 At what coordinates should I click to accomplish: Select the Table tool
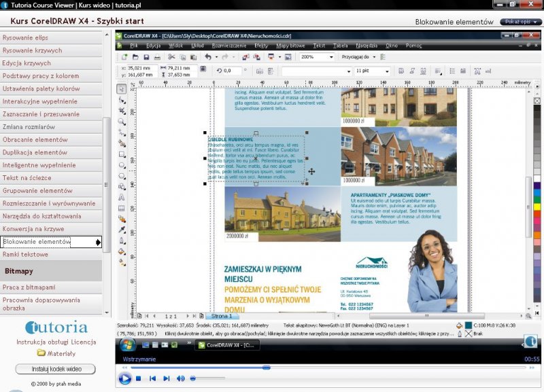[x=122, y=208]
